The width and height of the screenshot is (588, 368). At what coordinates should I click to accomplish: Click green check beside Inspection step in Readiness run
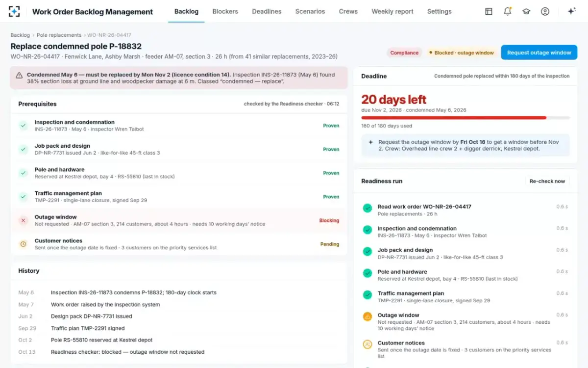[367, 230]
